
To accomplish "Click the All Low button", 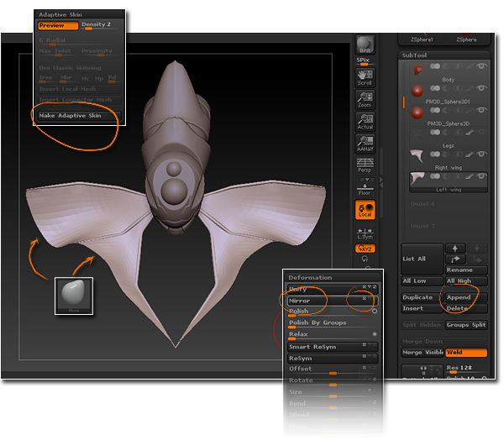I will coord(422,281).
